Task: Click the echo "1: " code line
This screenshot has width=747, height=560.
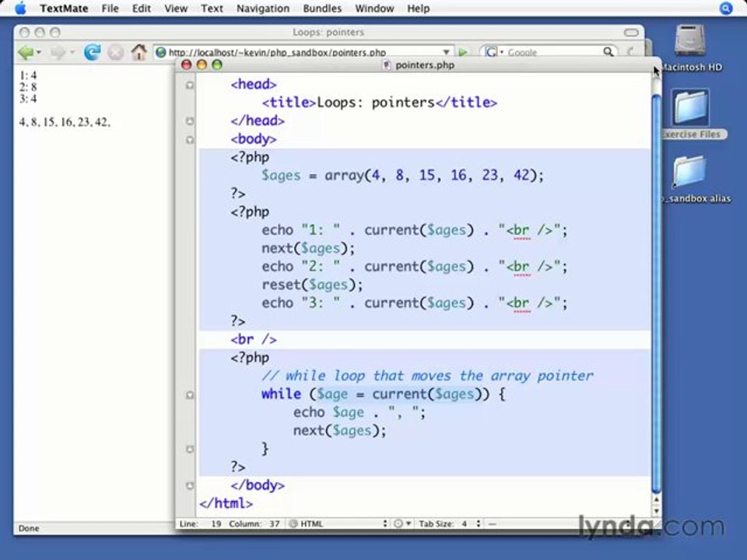Action: click(x=415, y=230)
